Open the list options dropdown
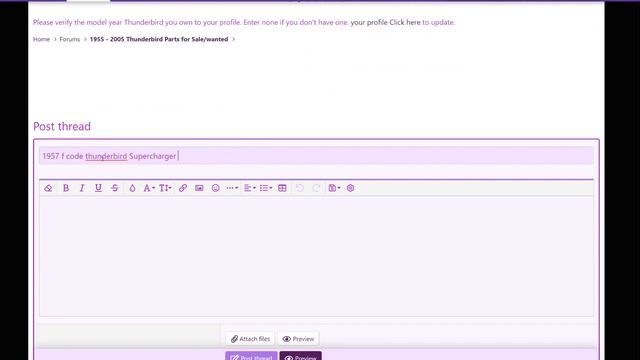The height and width of the screenshot is (360, 640). pos(266,188)
